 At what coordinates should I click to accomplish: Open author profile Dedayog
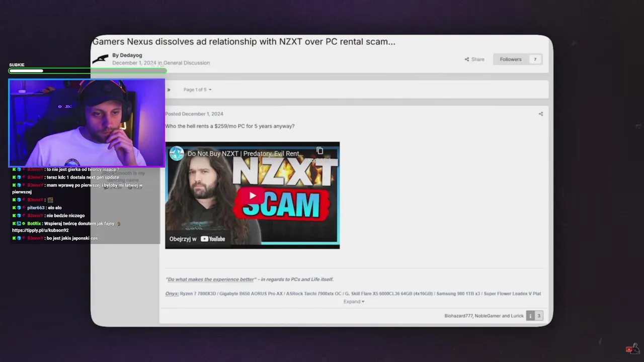click(131, 55)
